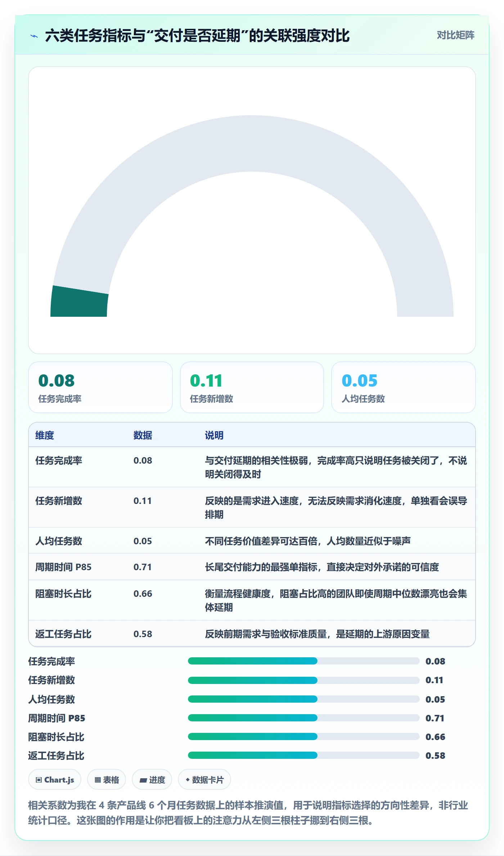Viewport: 504px width, 856px height.
Task: Click the 说明 column header
Action: (x=214, y=435)
